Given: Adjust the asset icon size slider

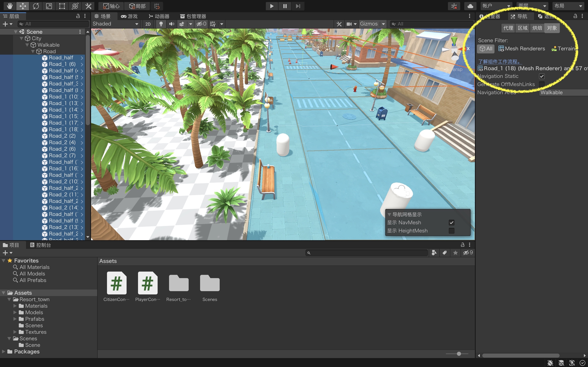Looking at the screenshot, I should [459, 354].
